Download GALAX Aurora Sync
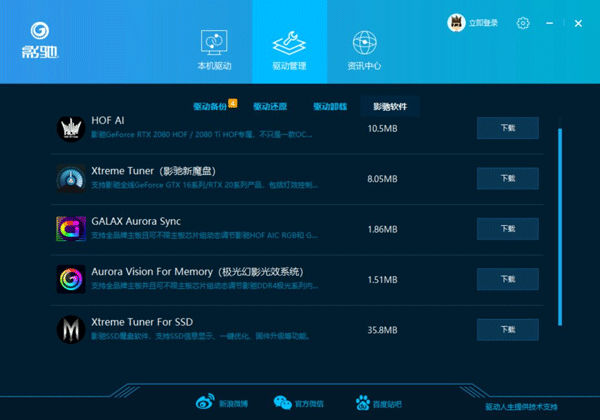Image resolution: width=600 pixels, height=420 pixels. (x=508, y=229)
